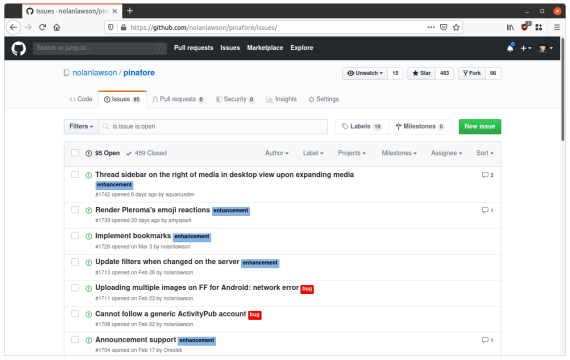Expand the Projects filter dropdown

pos(352,153)
